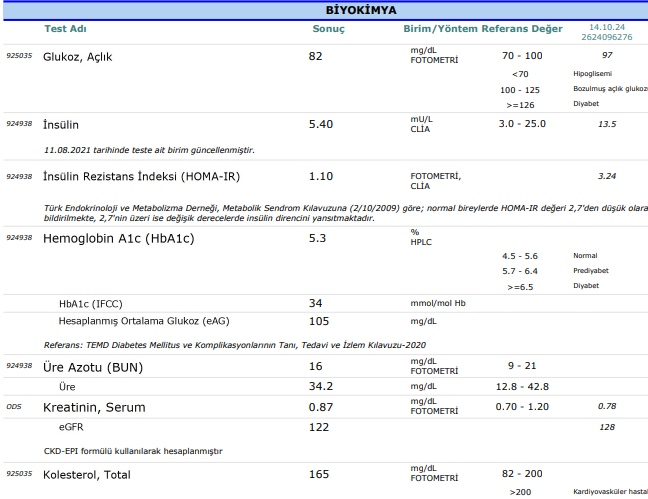648x499 pixels.
Task: Click Kolesterol result 165
Action: click(x=319, y=474)
